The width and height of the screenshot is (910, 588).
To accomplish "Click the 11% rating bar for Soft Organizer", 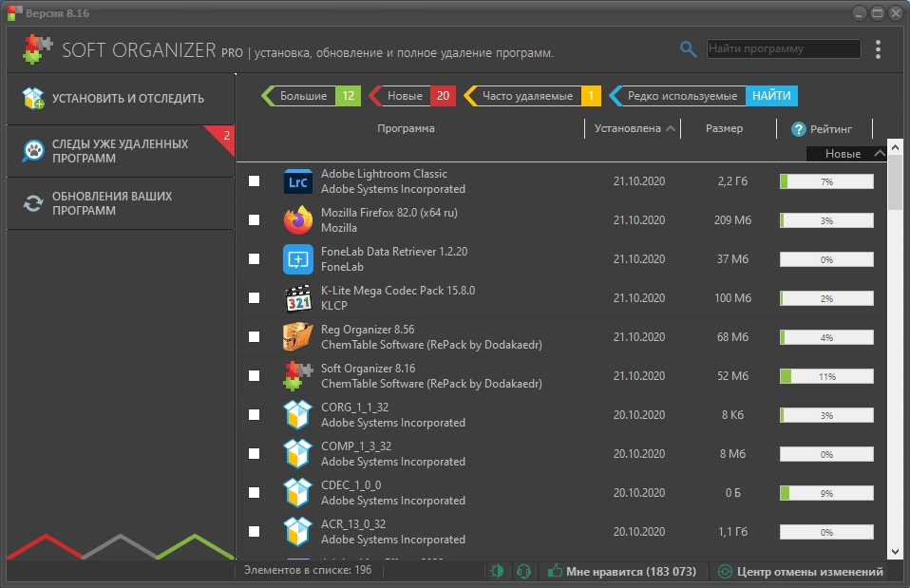I will [826, 376].
